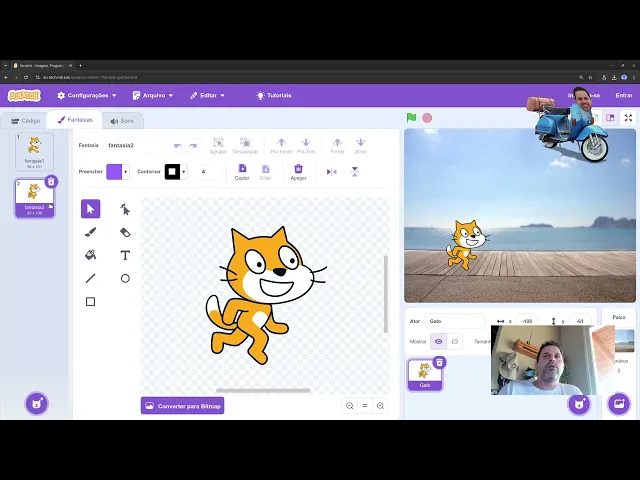Click the Atrás (send to back) icon

[x=360, y=145]
